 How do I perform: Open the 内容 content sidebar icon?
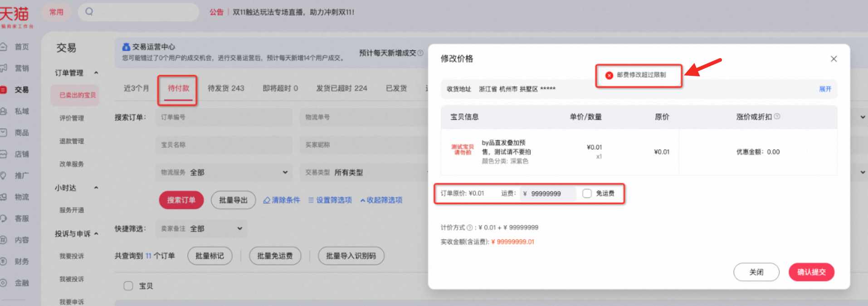point(3,240)
